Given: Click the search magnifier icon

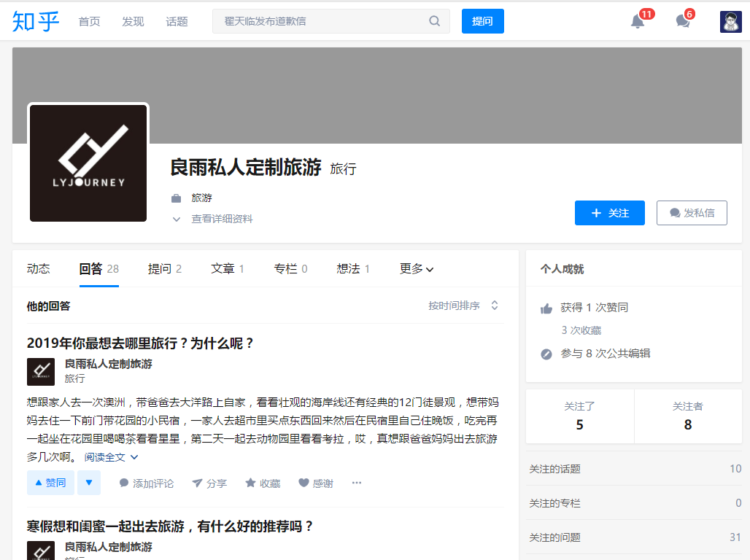Looking at the screenshot, I should click(434, 21).
